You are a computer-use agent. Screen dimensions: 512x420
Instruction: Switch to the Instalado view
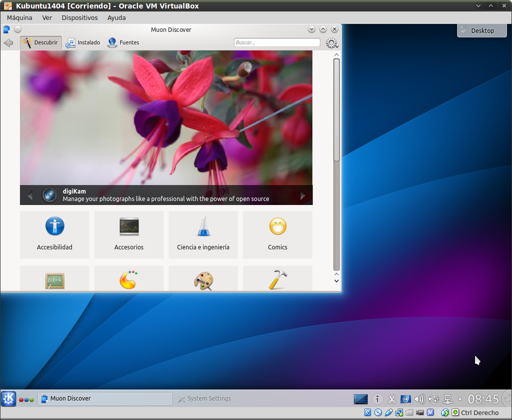(83, 43)
